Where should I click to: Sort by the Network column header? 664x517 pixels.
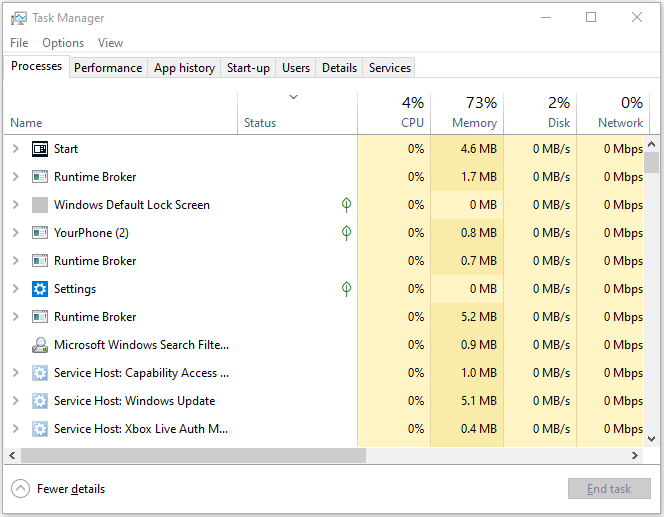coord(613,113)
